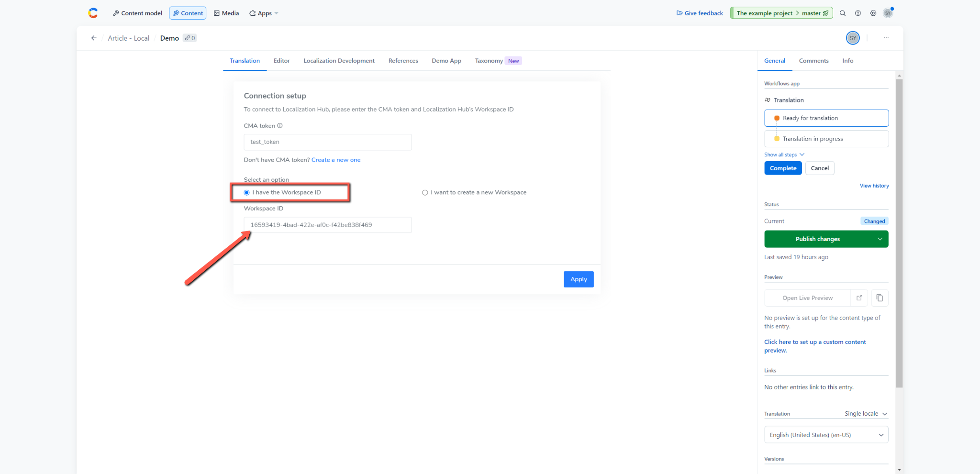Click the CMA token info icon

click(280, 126)
